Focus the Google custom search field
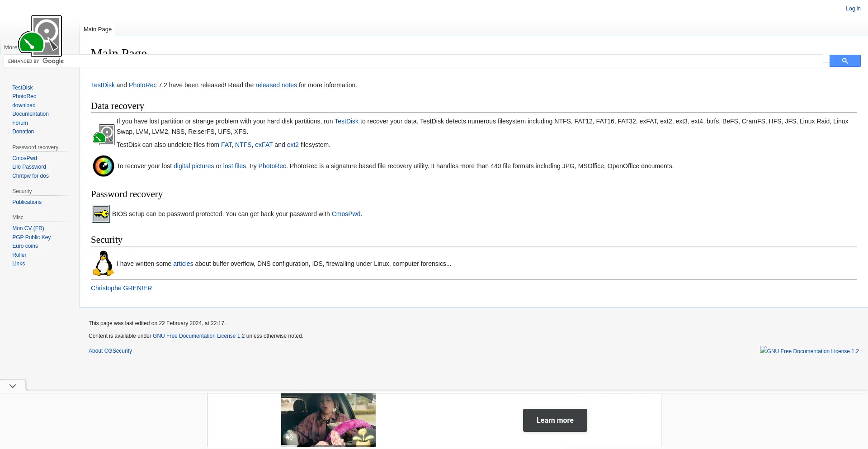This screenshot has height=449, width=868. (x=413, y=61)
